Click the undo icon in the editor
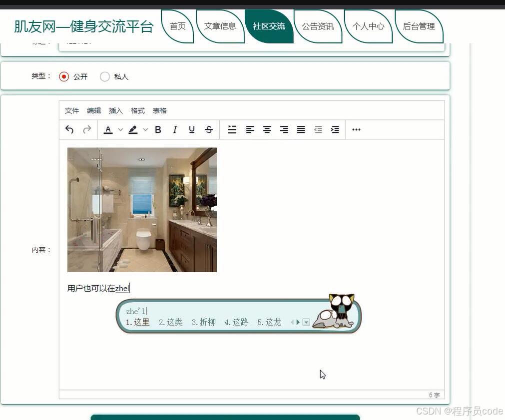Screen dimensions: 505x420 (x=69, y=129)
